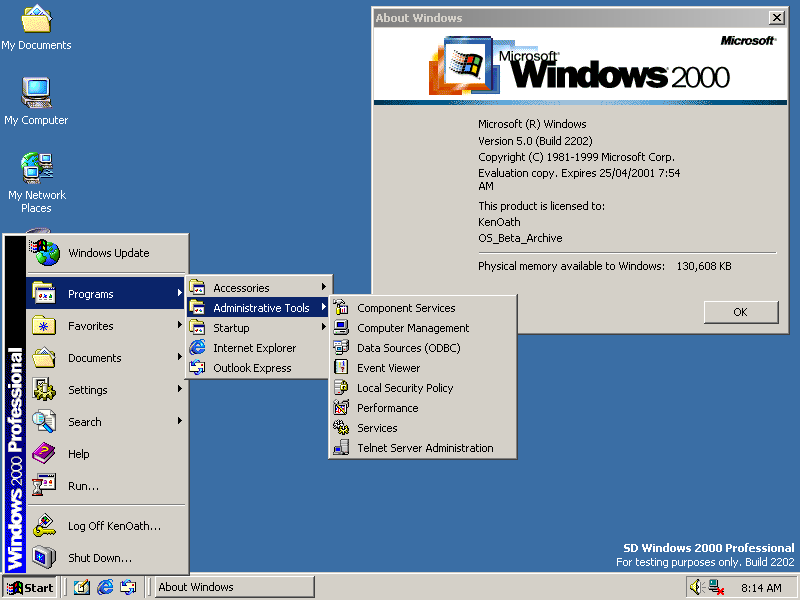Click the 'OS_Beta_Archive' licensee text

pos(520,238)
